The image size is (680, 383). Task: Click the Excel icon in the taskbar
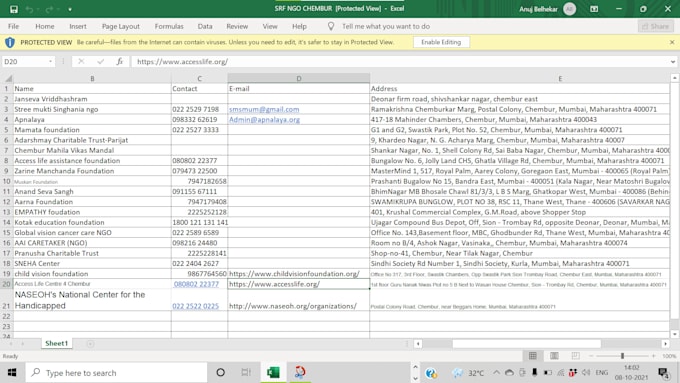click(x=273, y=373)
